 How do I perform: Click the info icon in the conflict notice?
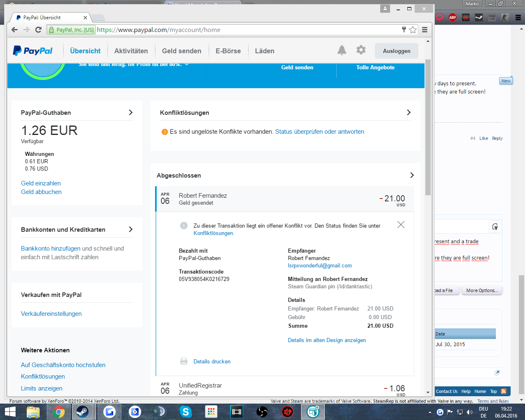coord(184,226)
